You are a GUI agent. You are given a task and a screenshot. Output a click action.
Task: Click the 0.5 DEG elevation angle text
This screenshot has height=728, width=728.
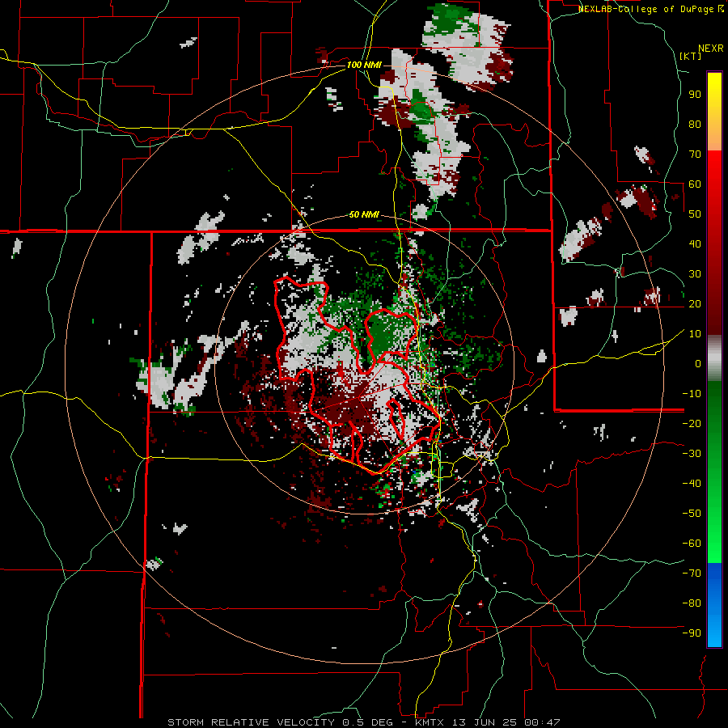click(x=366, y=722)
